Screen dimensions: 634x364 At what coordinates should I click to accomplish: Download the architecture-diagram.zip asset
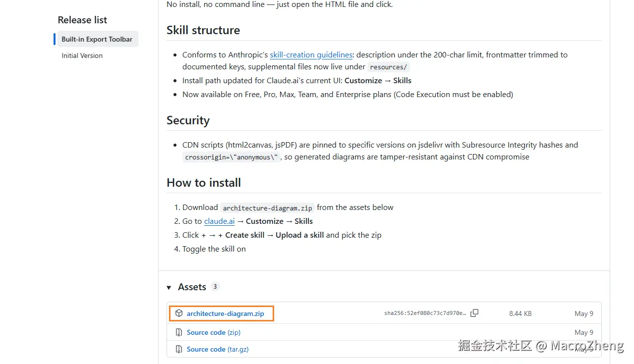coord(225,313)
